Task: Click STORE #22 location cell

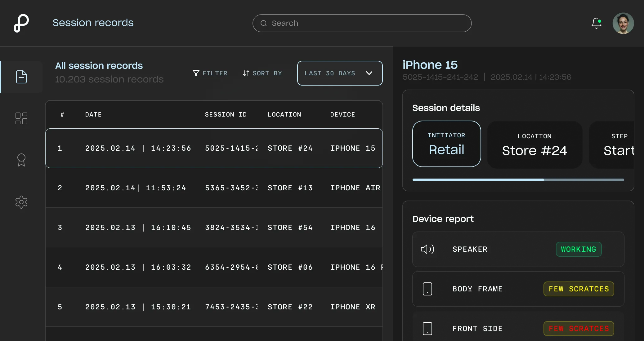Action: pos(290,307)
